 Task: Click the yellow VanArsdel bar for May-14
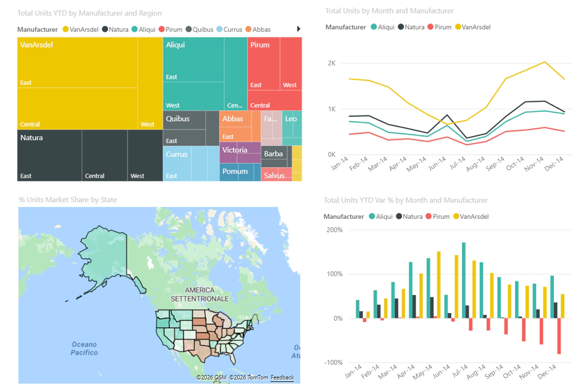[x=439, y=285]
